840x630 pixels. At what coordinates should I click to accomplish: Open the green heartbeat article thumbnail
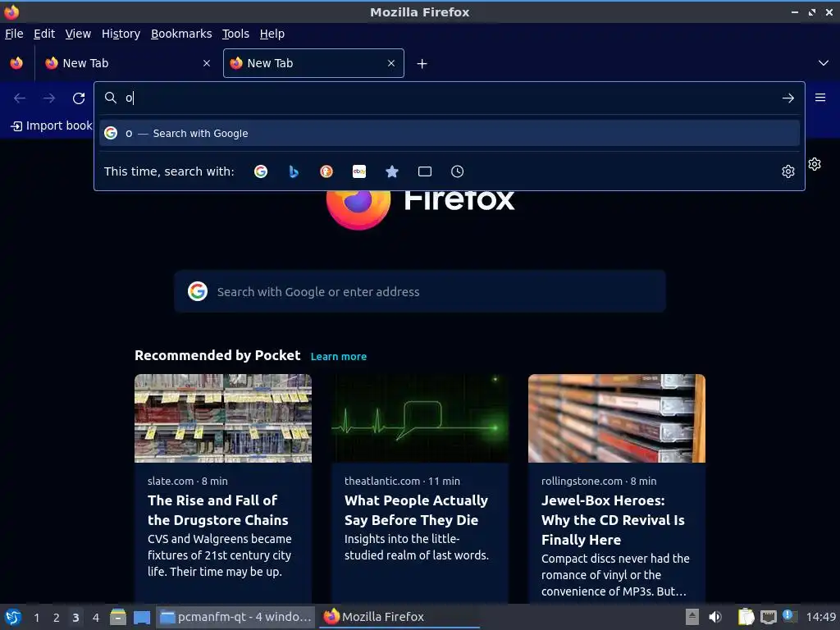420,418
